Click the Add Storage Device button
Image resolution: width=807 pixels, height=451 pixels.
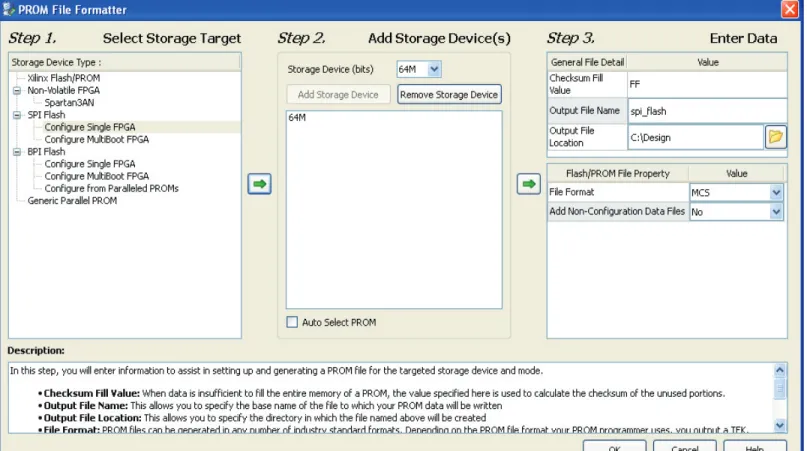pos(338,95)
